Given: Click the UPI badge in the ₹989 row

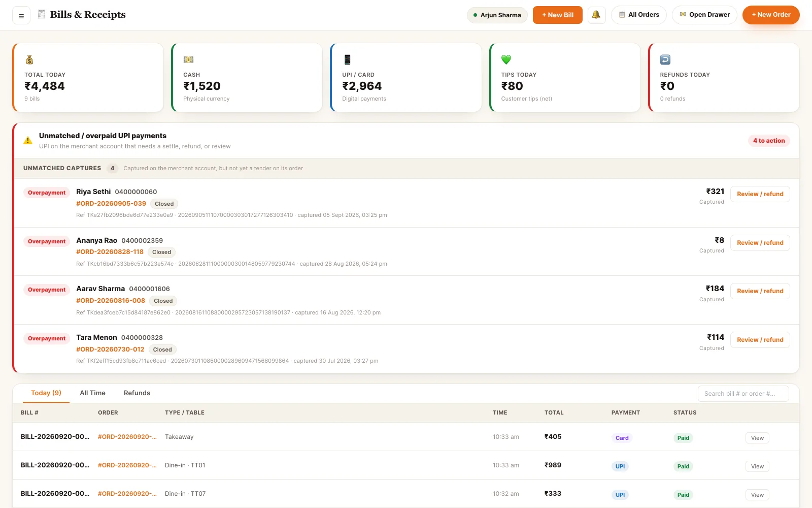Looking at the screenshot, I should coord(620,466).
